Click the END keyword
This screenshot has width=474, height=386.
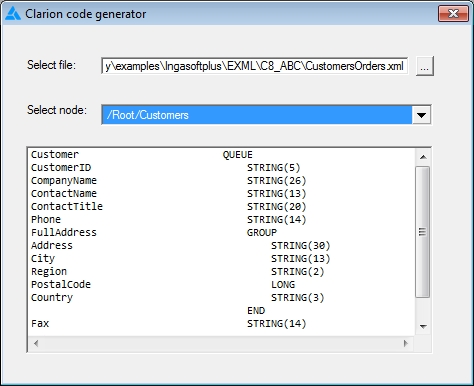click(256, 311)
